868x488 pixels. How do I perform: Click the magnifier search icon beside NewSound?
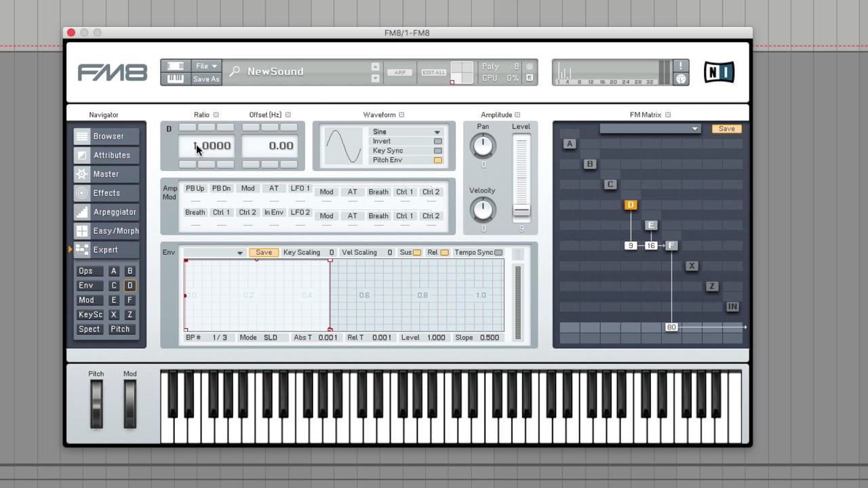235,71
